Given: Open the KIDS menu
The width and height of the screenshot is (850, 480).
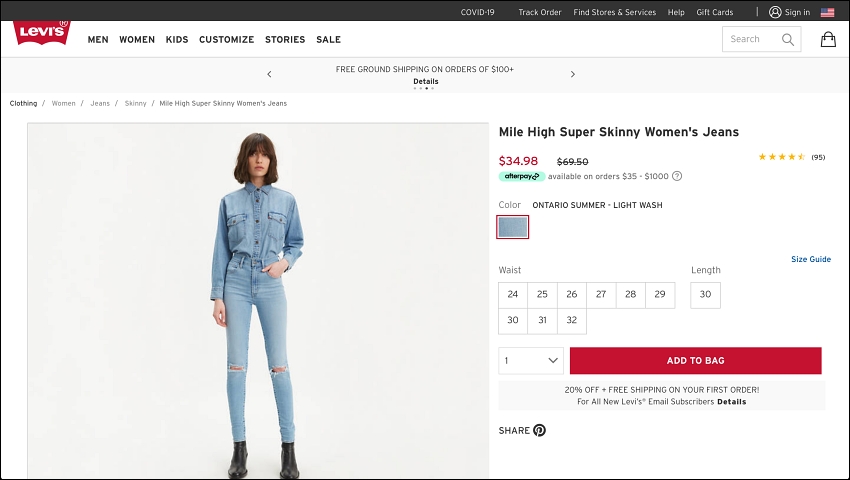Looking at the screenshot, I should point(177,40).
